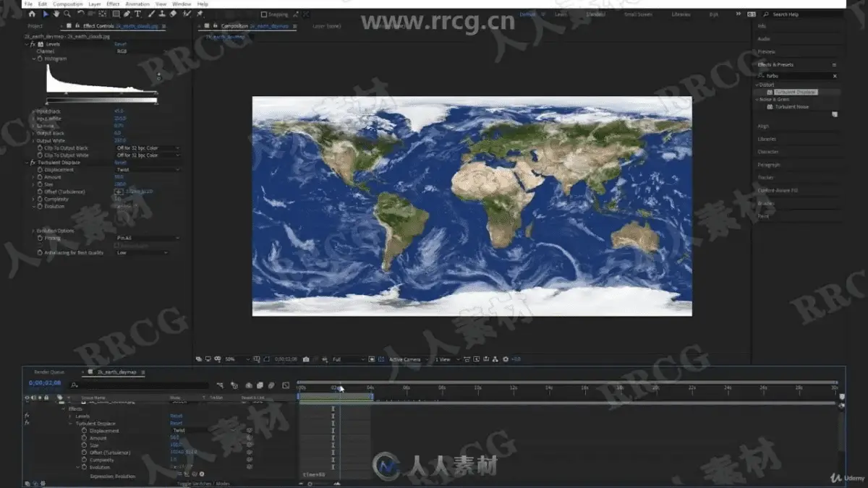The width and height of the screenshot is (868, 488).
Task: Open Clip To Output Black dropdown
Action: [x=148, y=148]
